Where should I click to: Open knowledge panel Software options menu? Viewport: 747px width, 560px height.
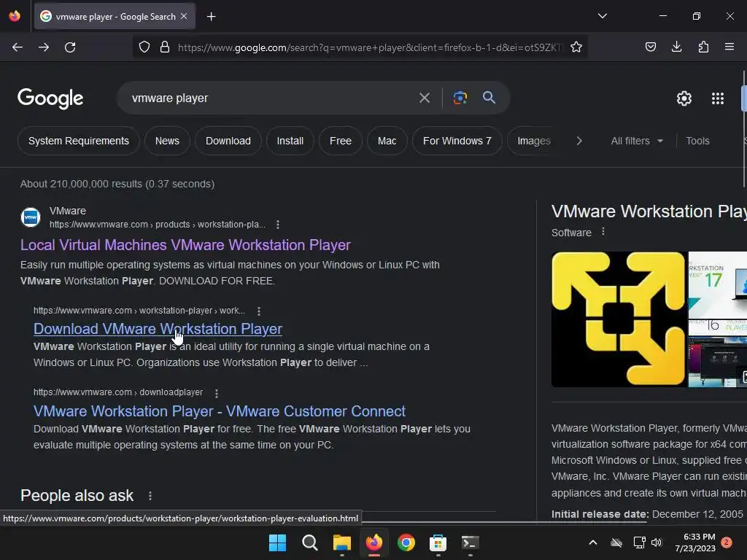coord(603,231)
